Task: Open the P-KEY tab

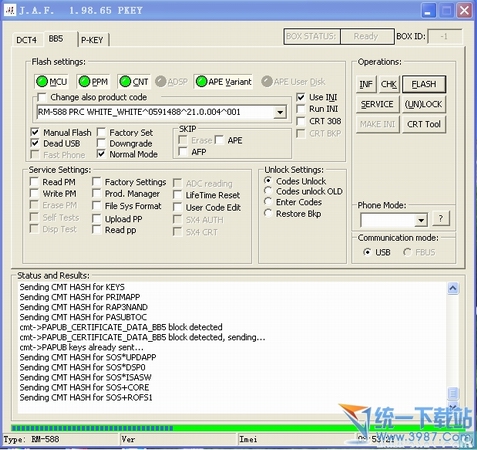Action: 92,40
